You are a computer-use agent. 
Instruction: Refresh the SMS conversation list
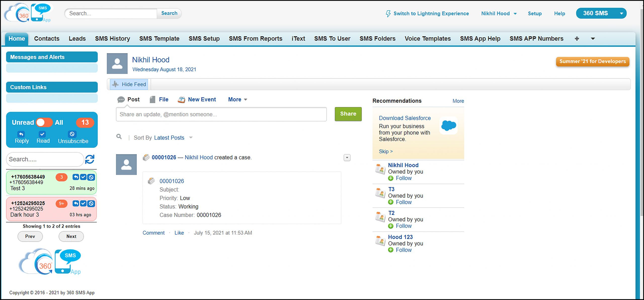pyautogui.click(x=90, y=159)
